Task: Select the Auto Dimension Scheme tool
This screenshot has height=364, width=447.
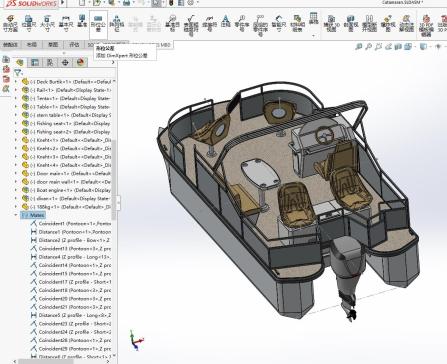Action: click(x=10, y=23)
